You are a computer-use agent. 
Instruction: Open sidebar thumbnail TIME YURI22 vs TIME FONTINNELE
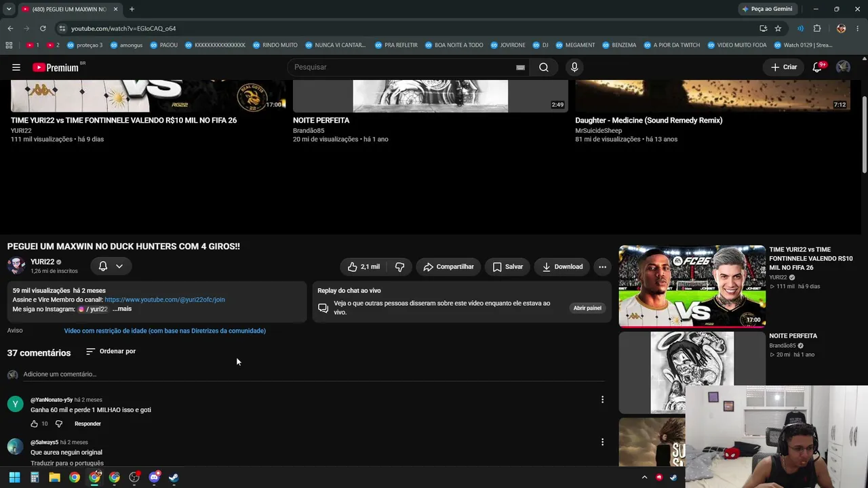(692, 286)
